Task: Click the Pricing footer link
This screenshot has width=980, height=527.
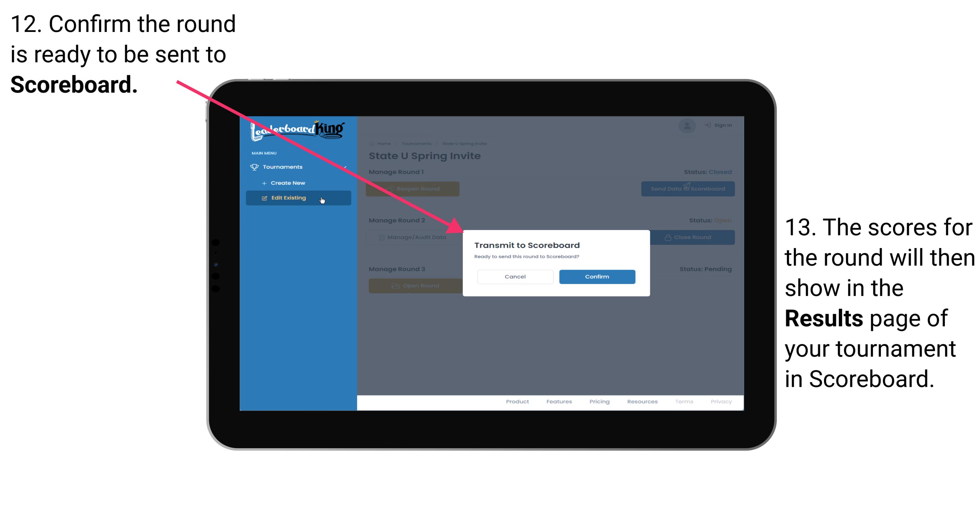Action: point(598,402)
